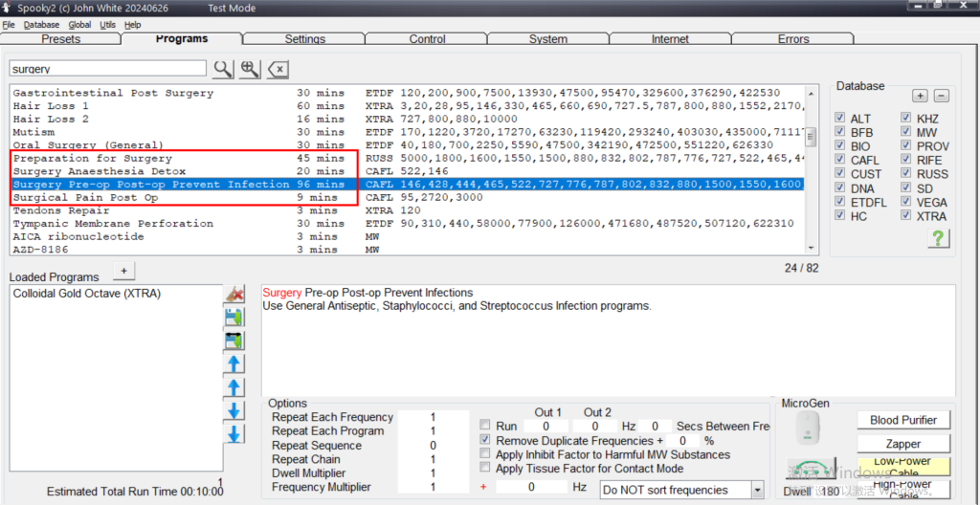The image size is (980, 505).
Task: Select the Tendons Repair program row
Action: pyautogui.click(x=408, y=210)
